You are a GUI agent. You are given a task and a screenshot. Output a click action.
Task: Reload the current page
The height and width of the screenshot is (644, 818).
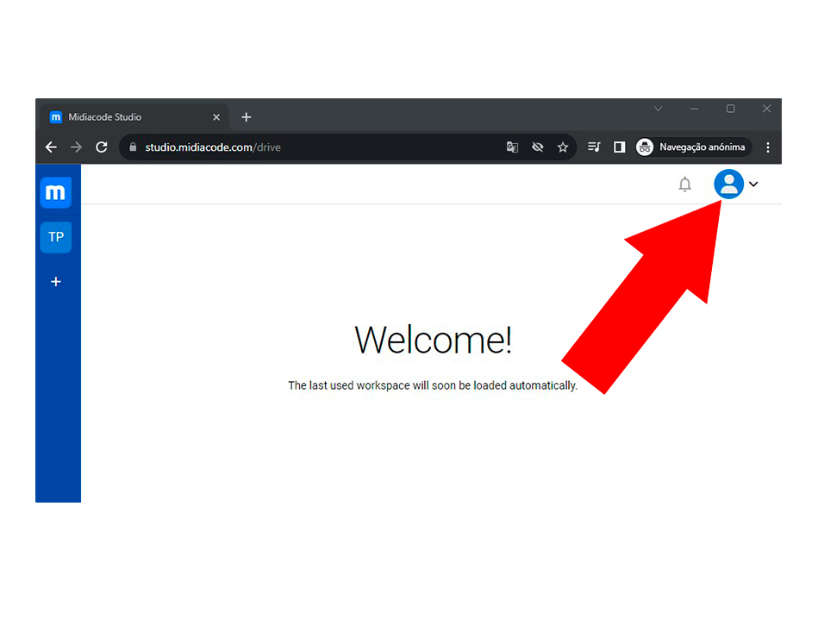[x=102, y=147]
